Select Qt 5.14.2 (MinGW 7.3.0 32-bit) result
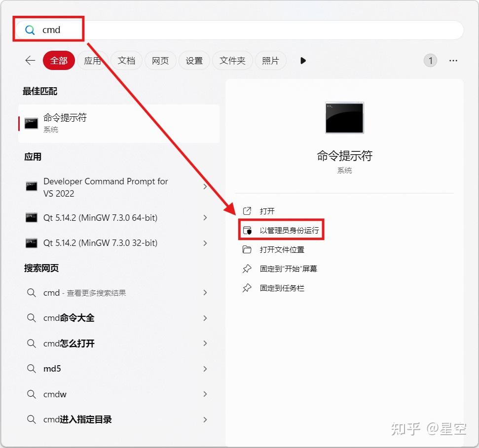The width and height of the screenshot is (479, 448). click(119, 243)
